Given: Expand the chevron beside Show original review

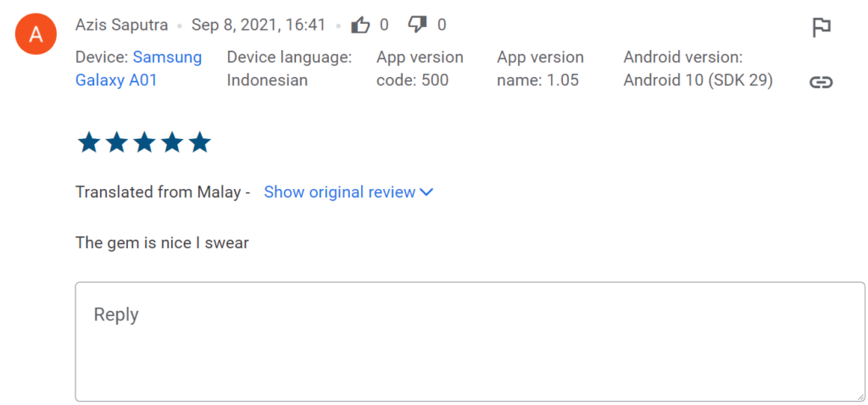Looking at the screenshot, I should pos(426,192).
